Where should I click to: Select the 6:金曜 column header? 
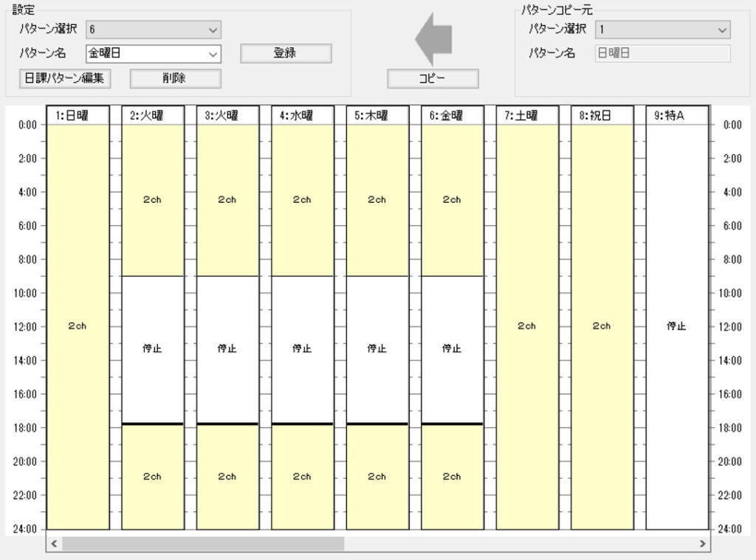452,115
